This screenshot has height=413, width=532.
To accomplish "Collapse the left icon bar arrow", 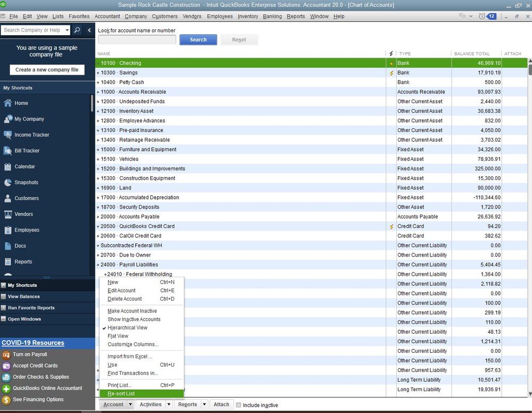I will [x=89, y=30].
